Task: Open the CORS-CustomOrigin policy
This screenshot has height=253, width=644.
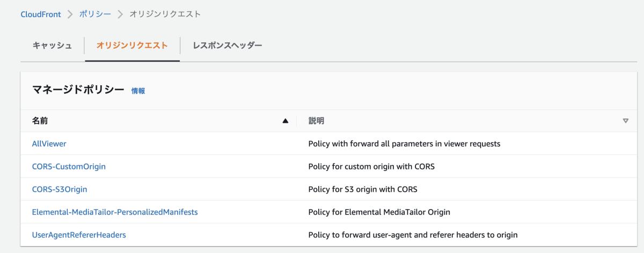Action: click(x=69, y=166)
